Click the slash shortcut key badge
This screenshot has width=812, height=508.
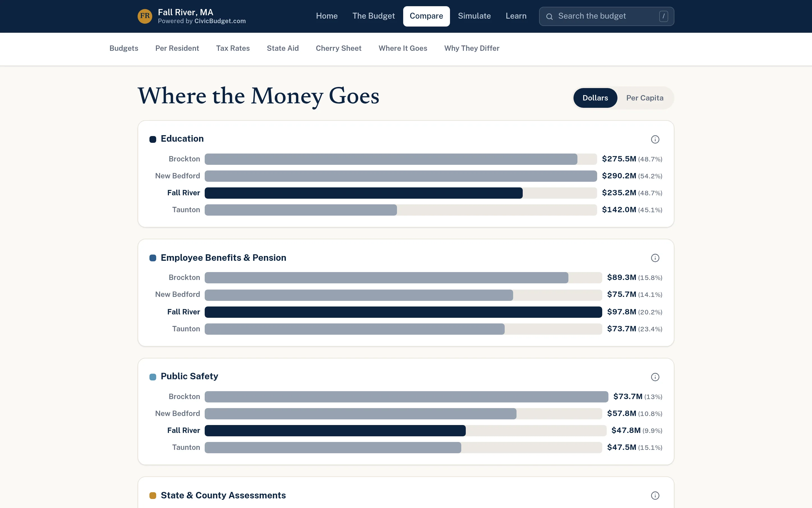point(663,16)
